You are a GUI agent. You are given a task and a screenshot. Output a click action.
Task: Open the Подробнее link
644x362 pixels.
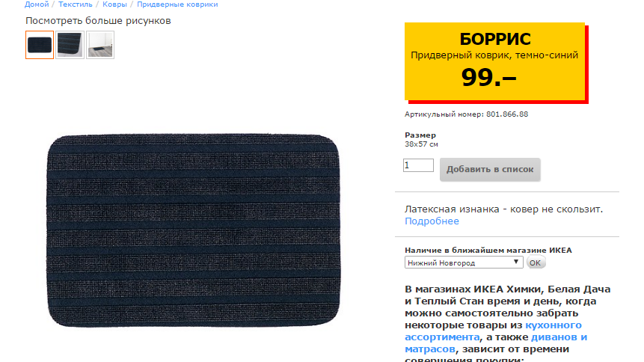click(432, 221)
